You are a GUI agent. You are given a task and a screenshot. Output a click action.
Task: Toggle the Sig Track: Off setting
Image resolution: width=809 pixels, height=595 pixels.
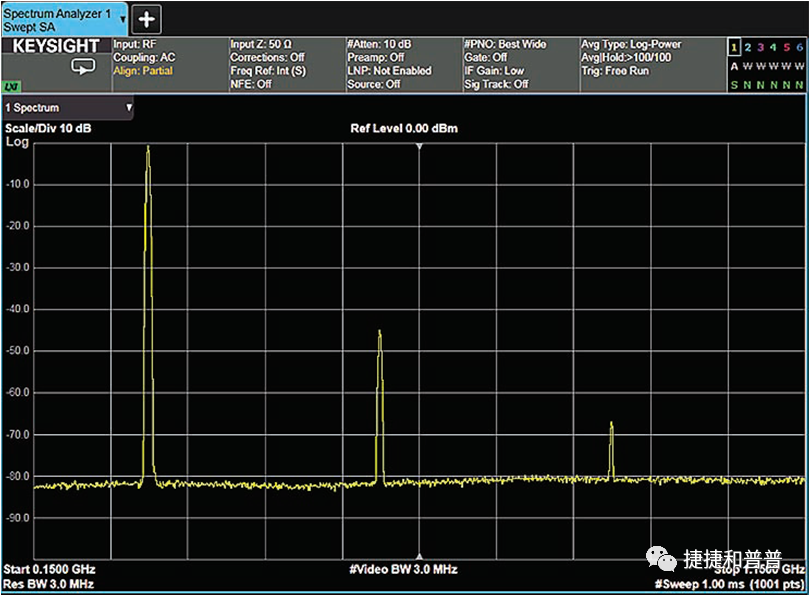pyautogui.click(x=496, y=85)
